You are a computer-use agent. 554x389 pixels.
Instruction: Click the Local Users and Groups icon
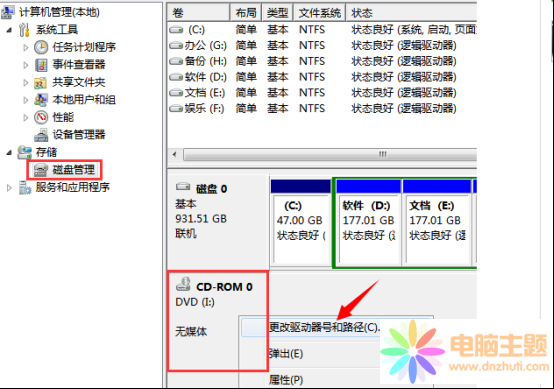41,100
